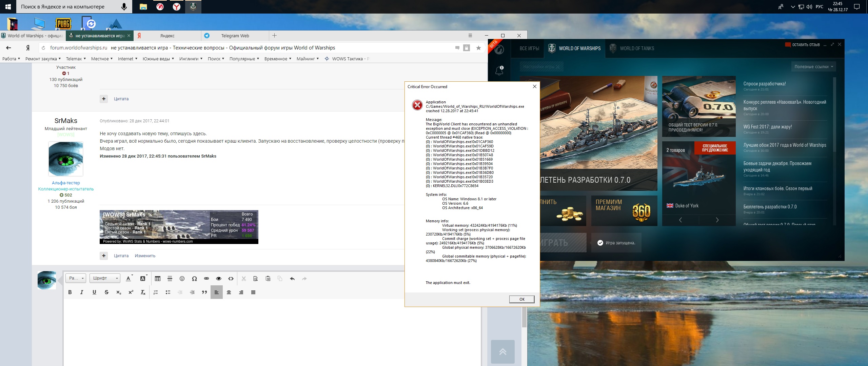Image resolution: width=868 pixels, height=366 pixels.
Task: Insert a table in the reply
Action: (x=158, y=279)
